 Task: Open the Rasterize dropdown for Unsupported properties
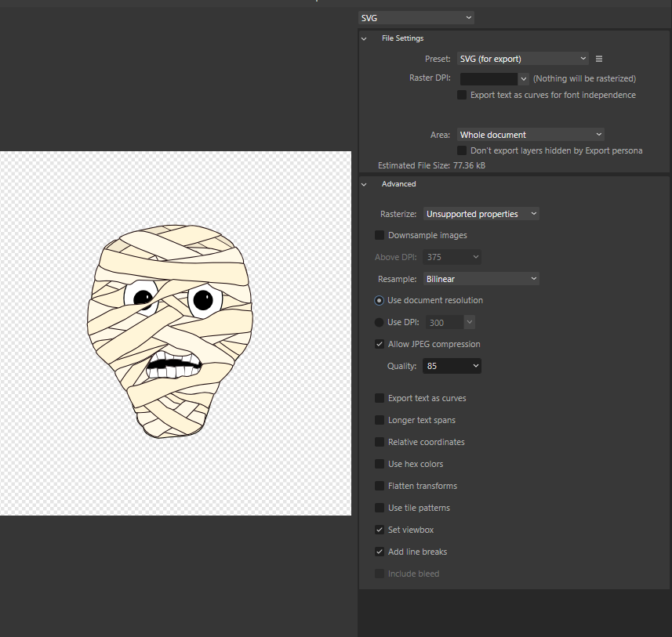point(481,214)
